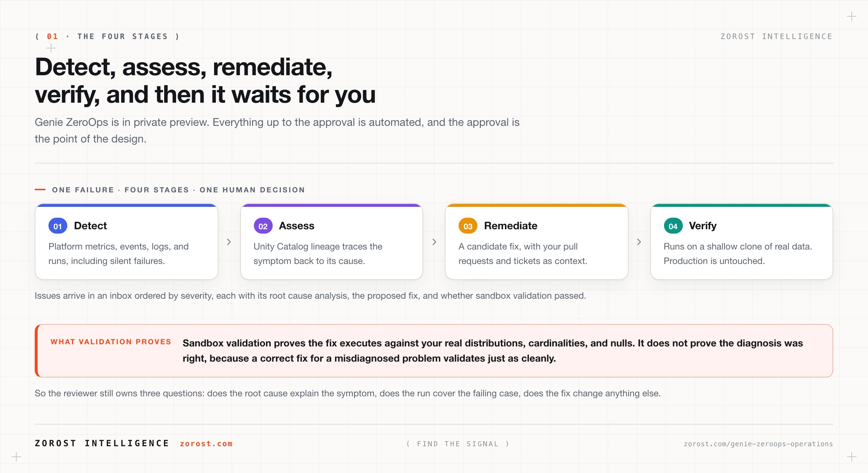The height and width of the screenshot is (473, 868).
Task: Open the zorost.com/genie-zeroops-operations URL
Action: click(x=758, y=444)
